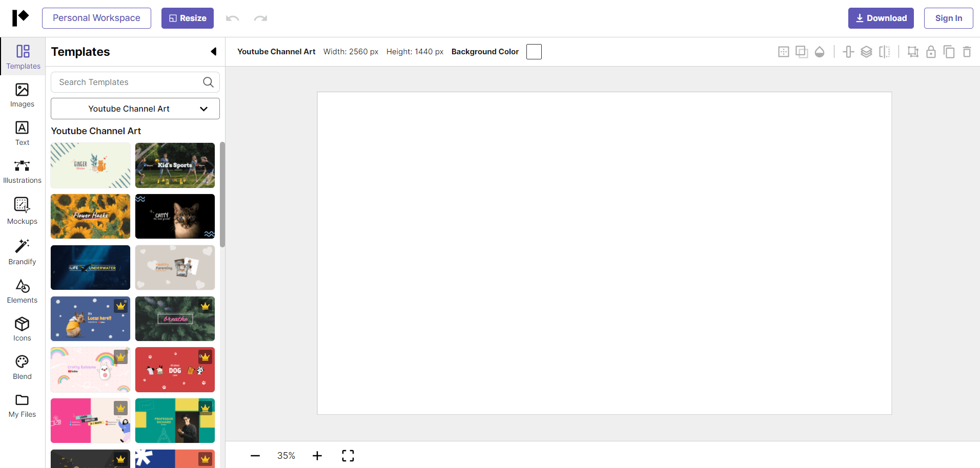
Task: Open the Background Color swatch
Action: point(534,51)
